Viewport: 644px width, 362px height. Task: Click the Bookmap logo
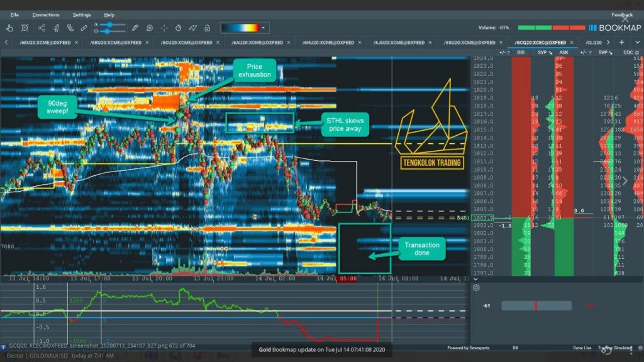[x=615, y=28]
